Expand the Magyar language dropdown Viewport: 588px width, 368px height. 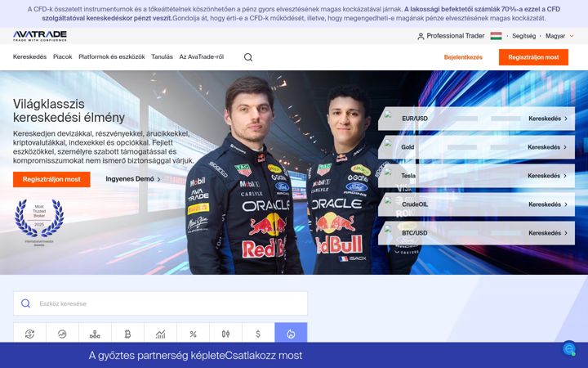559,36
